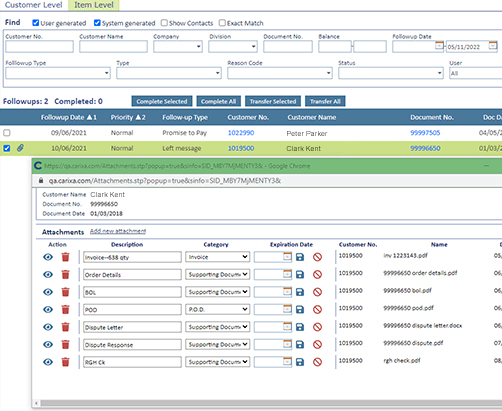Edit the Dispute Letter description field

pyautogui.click(x=132, y=327)
